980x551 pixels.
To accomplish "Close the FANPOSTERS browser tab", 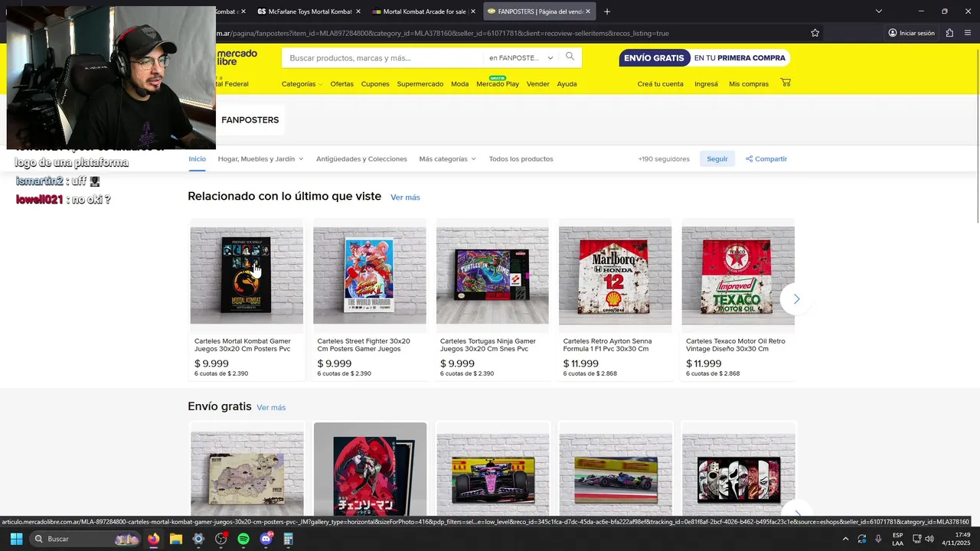I will [588, 11].
